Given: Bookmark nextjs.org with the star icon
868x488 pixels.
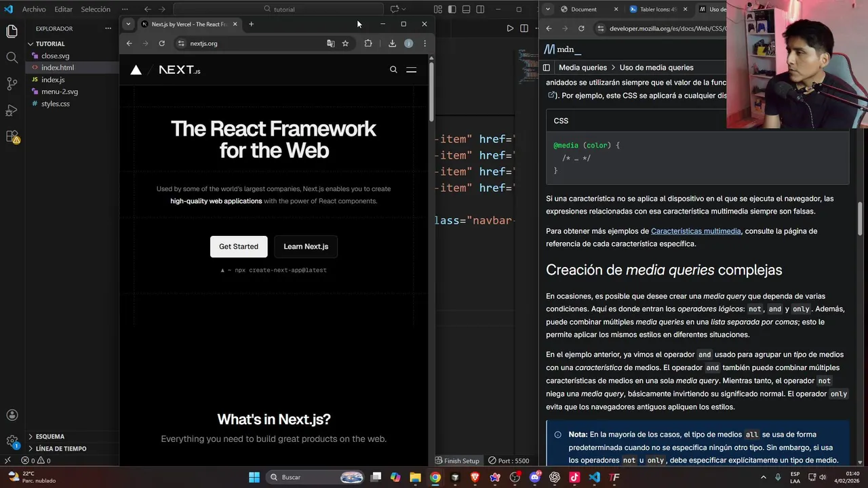Looking at the screenshot, I should click(x=345, y=43).
